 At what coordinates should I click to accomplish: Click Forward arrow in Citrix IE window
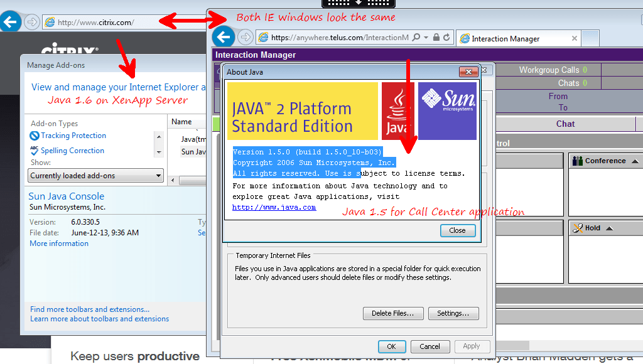click(32, 22)
